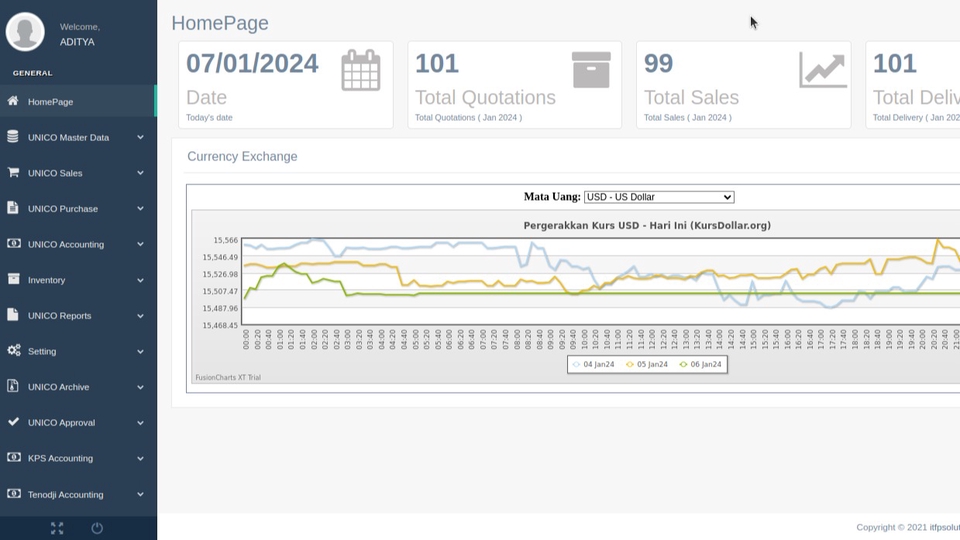Click the UNICO Sales cart icon
960x540 pixels.
click(13, 172)
